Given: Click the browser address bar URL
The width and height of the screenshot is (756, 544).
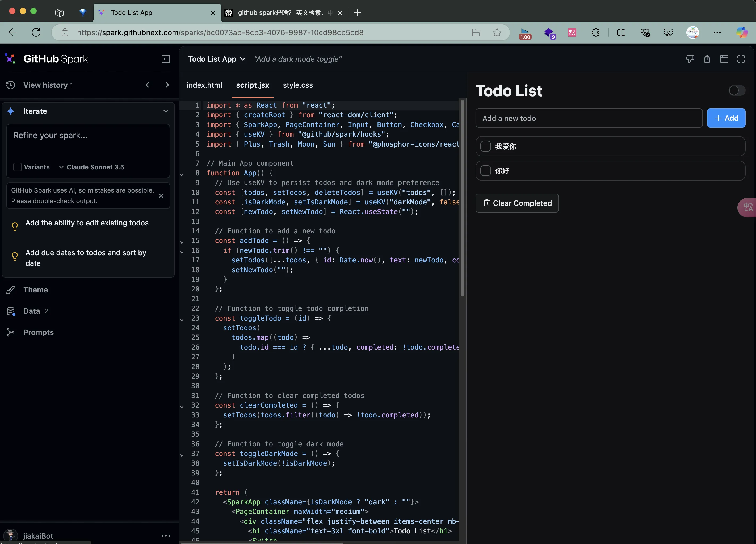Looking at the screenshot, I should point(220,32).
